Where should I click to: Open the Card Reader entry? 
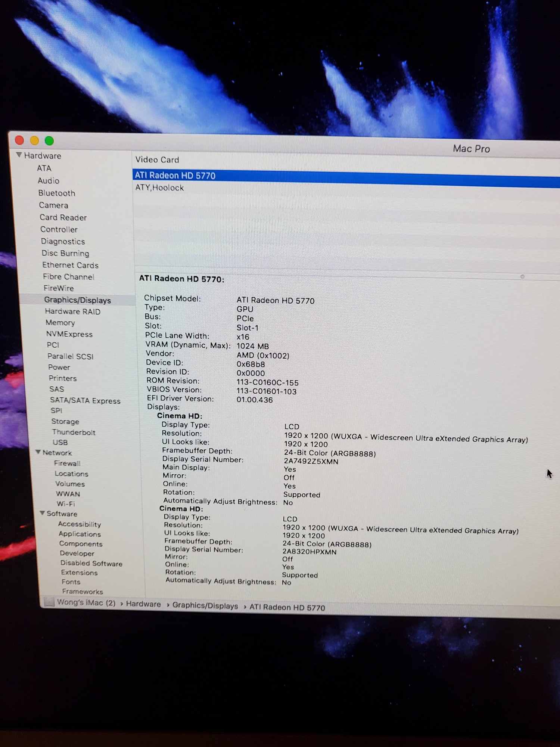pyautogui.click(x=63, y=217)
